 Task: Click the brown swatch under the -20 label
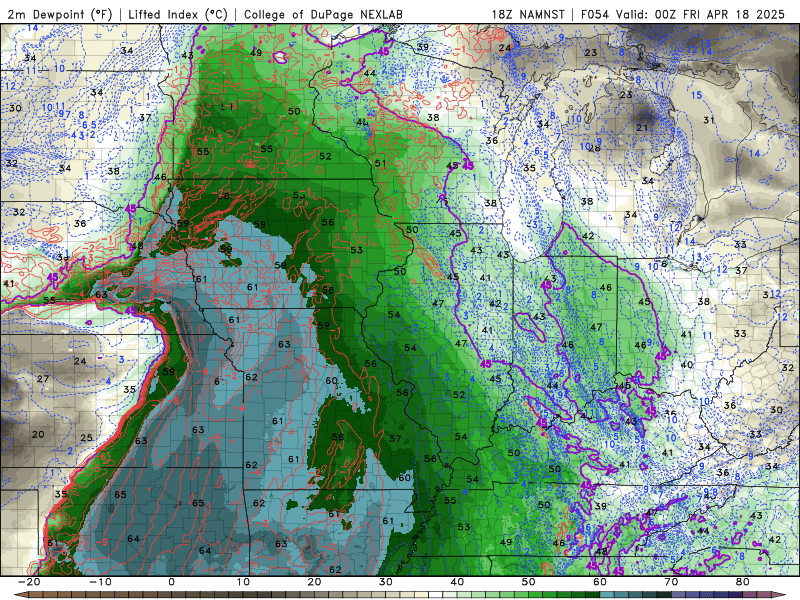click(36, 595)
